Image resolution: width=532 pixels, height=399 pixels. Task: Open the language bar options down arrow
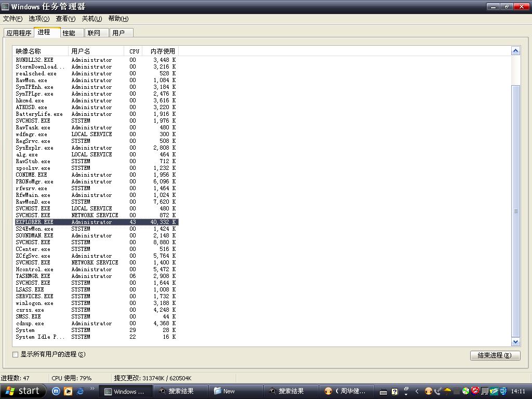[406, 394]
